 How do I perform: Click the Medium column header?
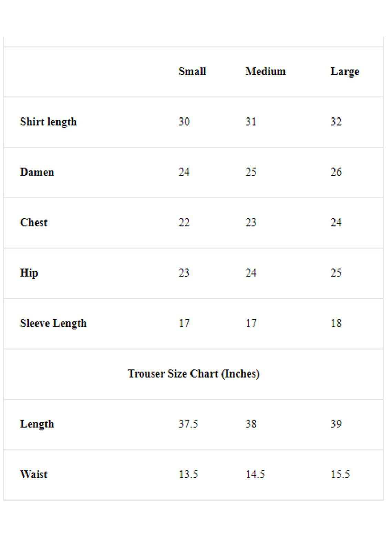click(x=265, y=71)
